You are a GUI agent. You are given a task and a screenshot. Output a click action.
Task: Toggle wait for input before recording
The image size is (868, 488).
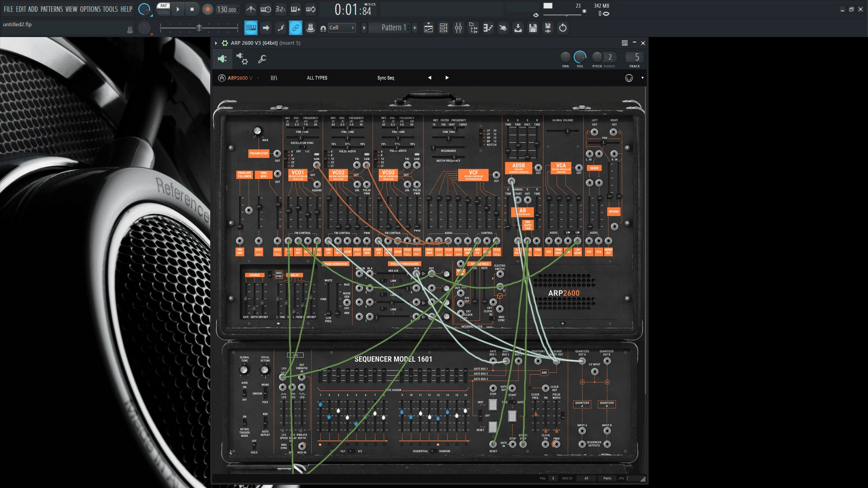click(266, 9)
